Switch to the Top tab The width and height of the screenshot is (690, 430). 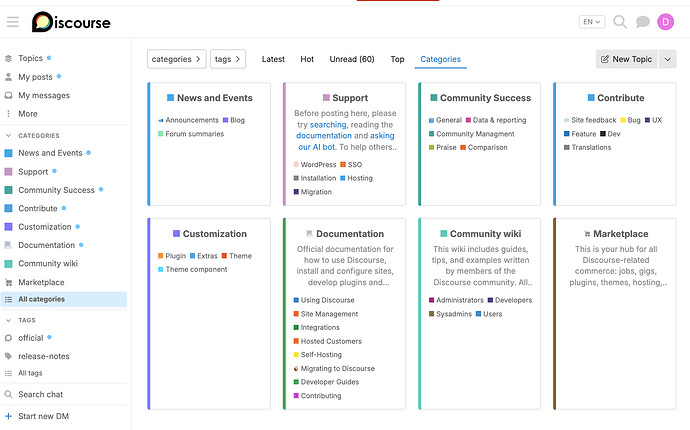(397, 59)
